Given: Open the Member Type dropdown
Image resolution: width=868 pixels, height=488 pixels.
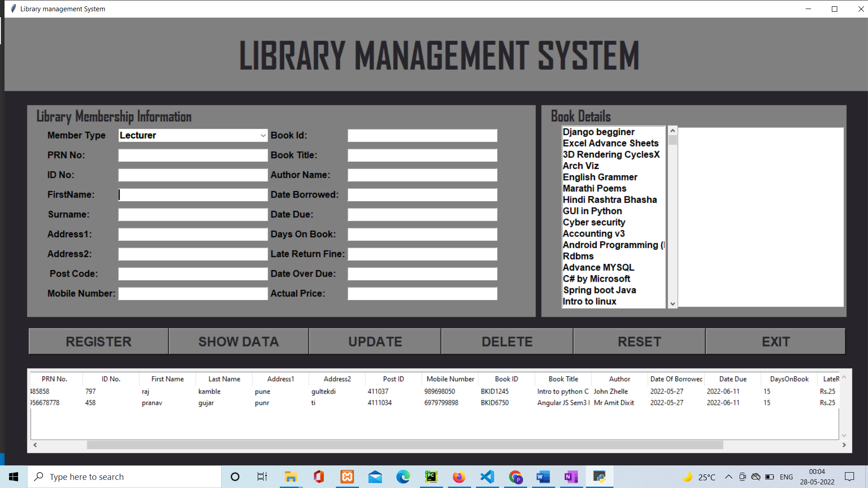Looking at the screenshot, I should coord(193,136).
